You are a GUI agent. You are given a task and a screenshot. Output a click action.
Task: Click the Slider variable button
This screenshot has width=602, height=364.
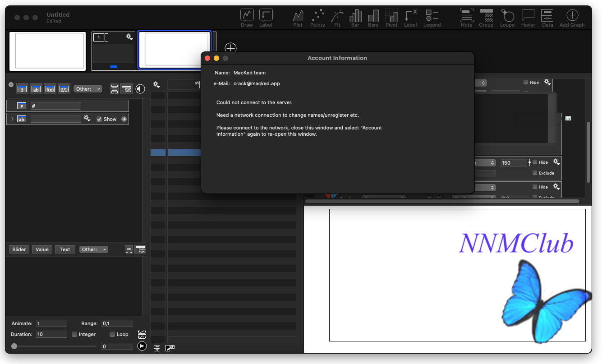(19, 249)
